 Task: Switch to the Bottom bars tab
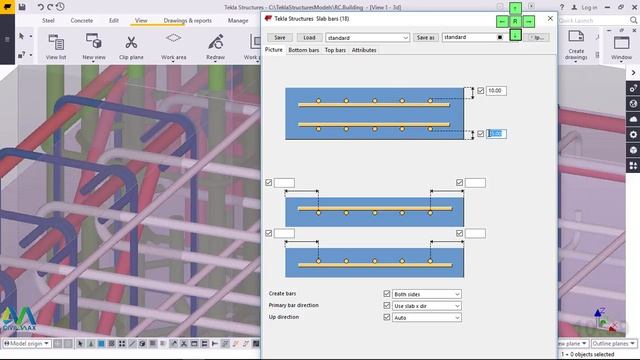(x=303, y=50)
